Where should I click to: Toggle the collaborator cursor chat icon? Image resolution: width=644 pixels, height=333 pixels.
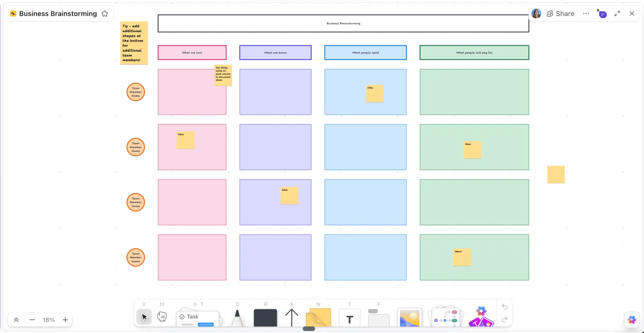click(602, 14)
